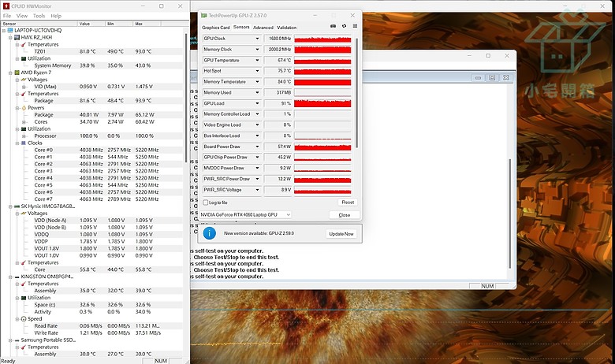
Task: Select the TZ01 temperature row
Action: 92,51
